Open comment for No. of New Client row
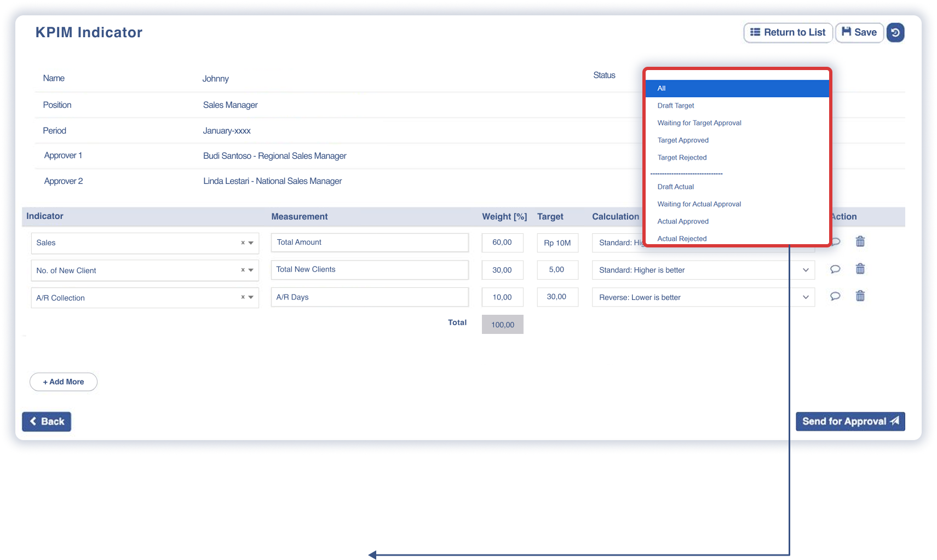 835,269
